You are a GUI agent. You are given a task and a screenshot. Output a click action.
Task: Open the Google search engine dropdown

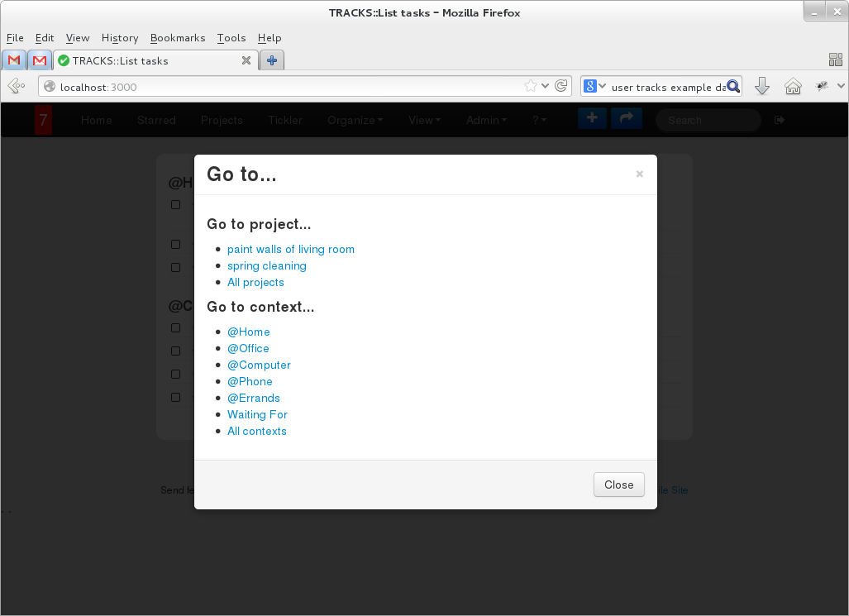click(x=594, y=86)
